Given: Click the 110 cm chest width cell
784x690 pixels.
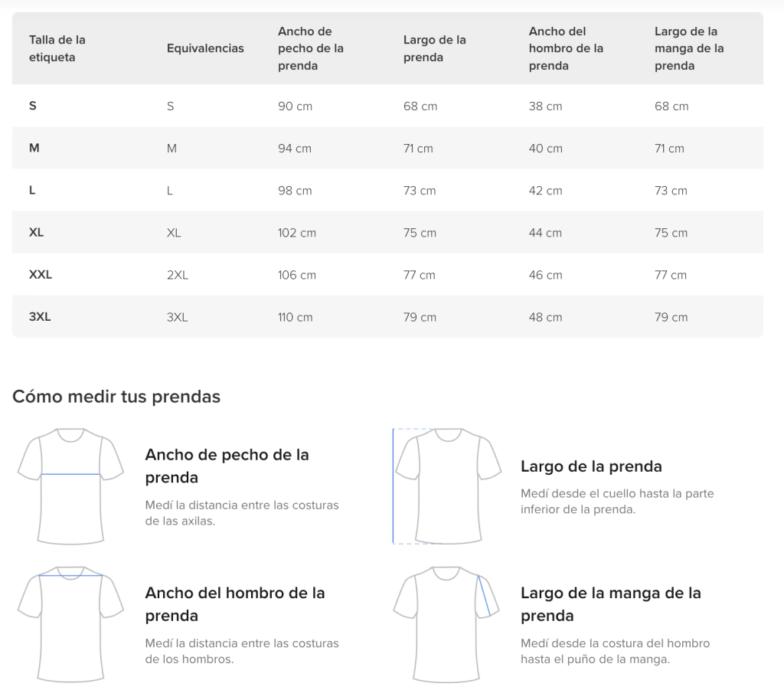Looking at the screenshot, I should [295, 317].
